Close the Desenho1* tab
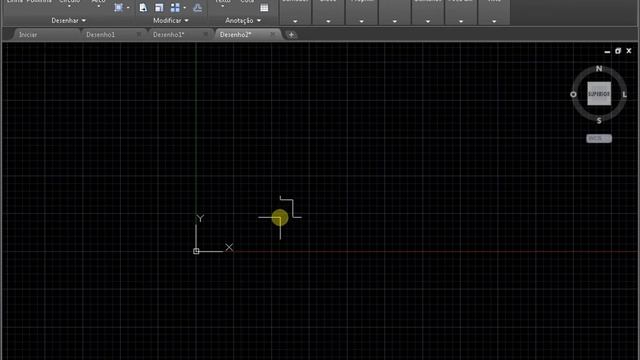Screen dimensions: 640x360 [x=206, y=35]
